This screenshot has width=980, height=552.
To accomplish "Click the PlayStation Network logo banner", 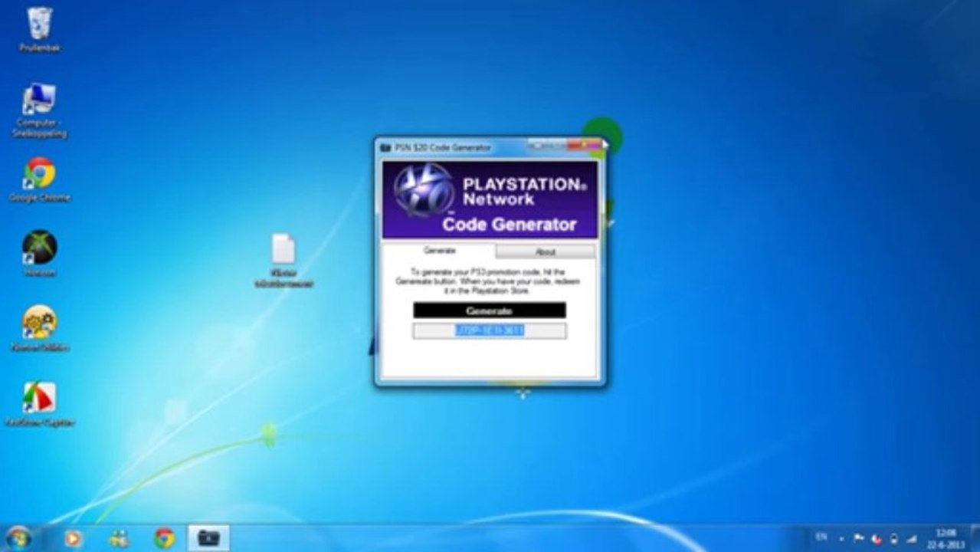I will (490, 199).
